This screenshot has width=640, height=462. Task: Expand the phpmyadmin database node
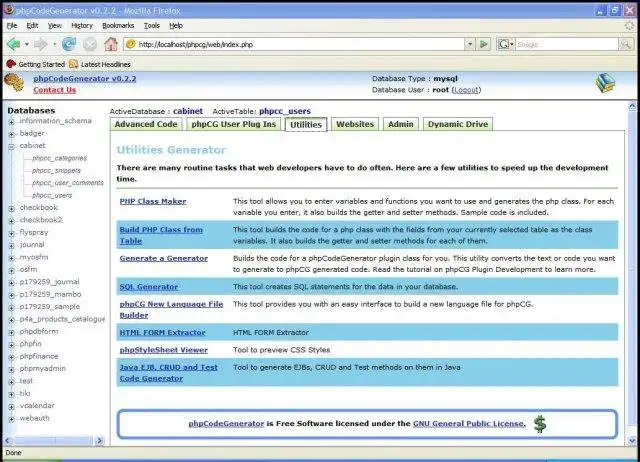pos(11,369)
